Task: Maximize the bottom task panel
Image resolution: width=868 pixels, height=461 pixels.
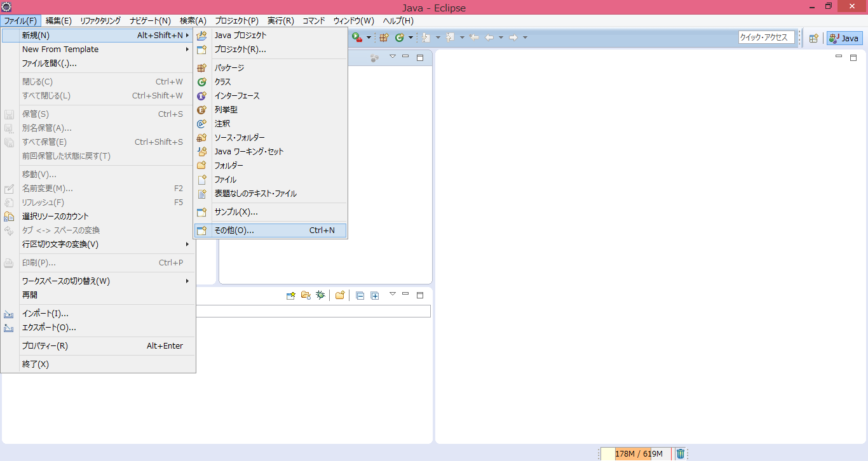Action: 420,295
